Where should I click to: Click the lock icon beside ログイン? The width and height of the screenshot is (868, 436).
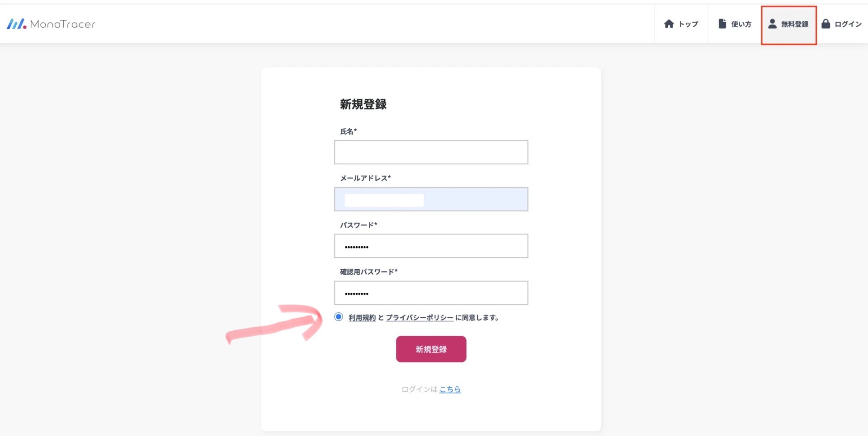[x=826, y=24]
